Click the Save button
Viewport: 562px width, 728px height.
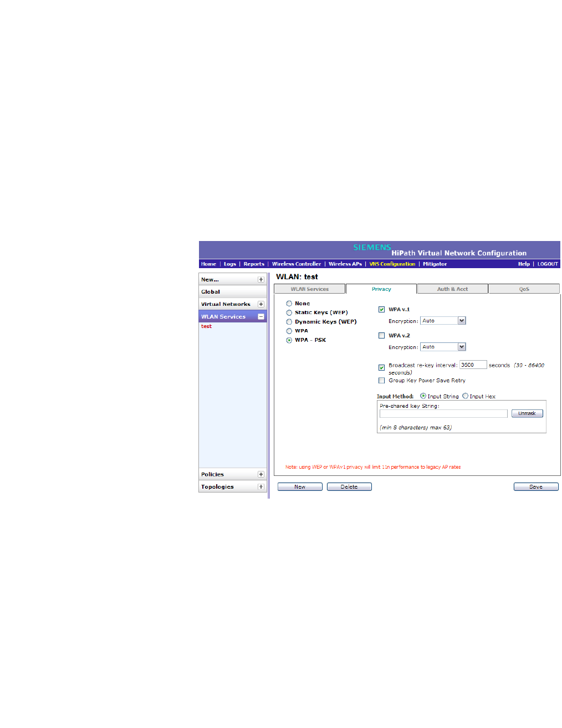[x=536, y=487]
